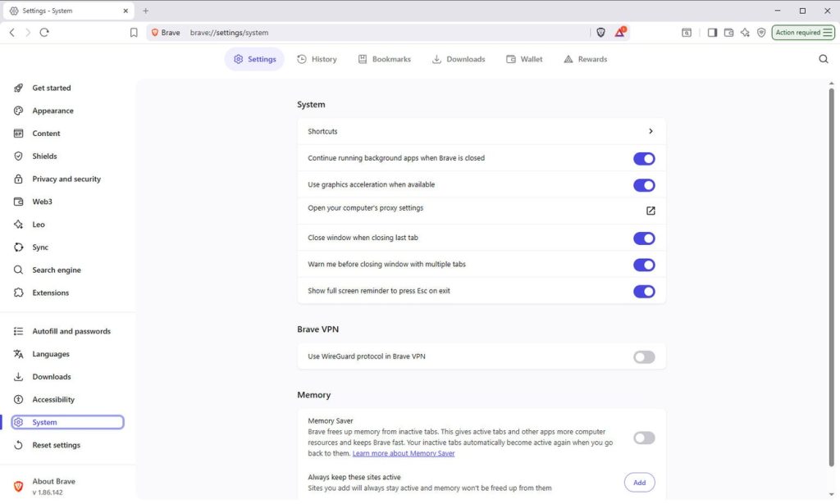Click the Brave Shields lion icon in address bar
The height and width of the screenshot is (504, 840).
click(x=600, y=33)
